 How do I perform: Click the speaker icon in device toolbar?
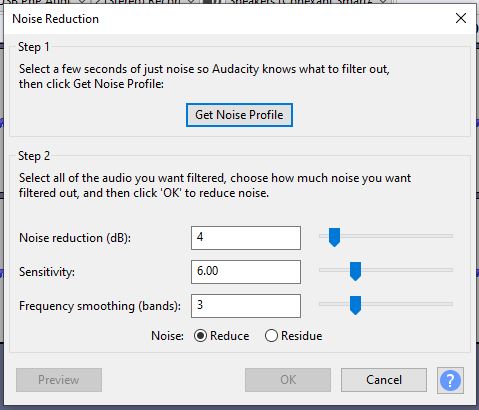click(209, 2)
